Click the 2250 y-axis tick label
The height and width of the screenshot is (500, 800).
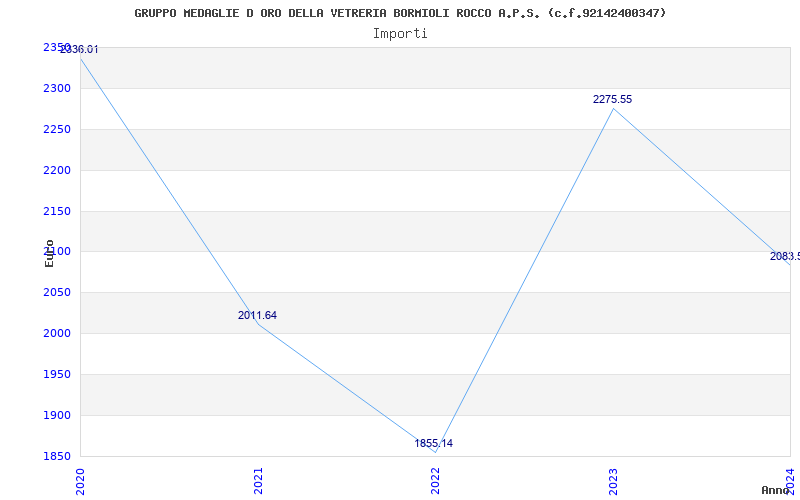(57, 130)
